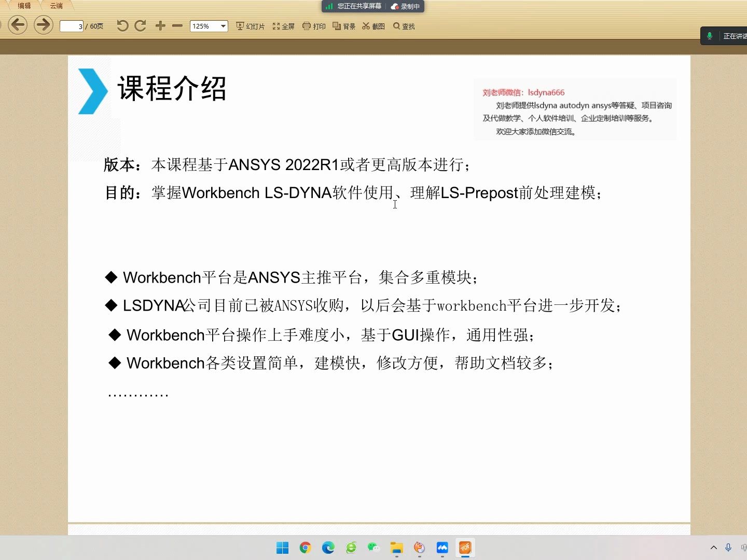Open File Explorer from taskbar
747x560 pixels.
click(x=397, y=548)
